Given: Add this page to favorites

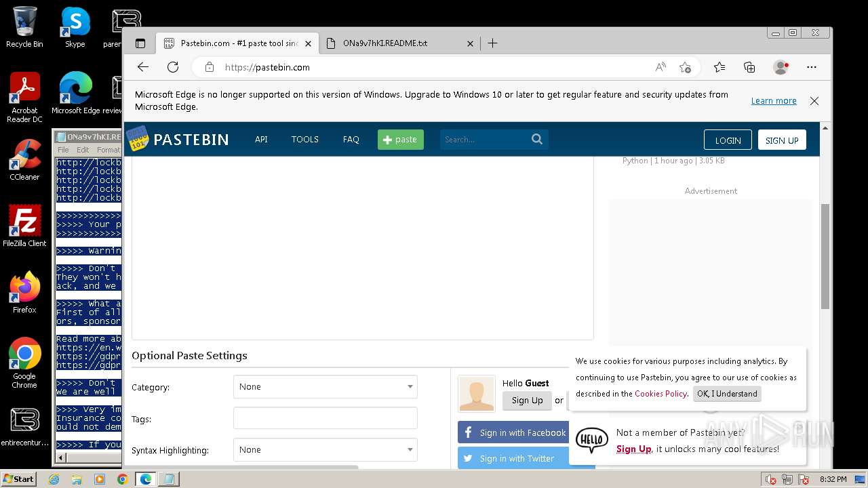Looking at the screenshot, I should [685, 67].
